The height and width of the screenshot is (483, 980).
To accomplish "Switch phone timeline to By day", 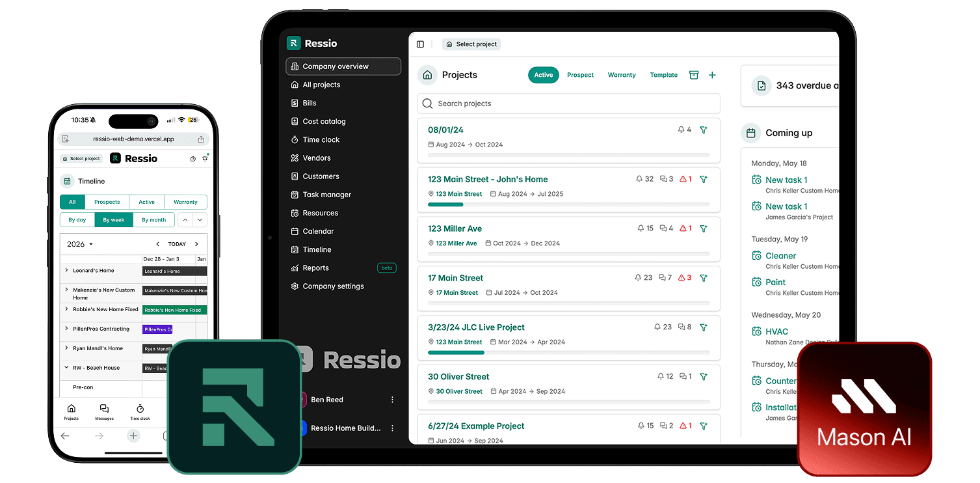I will coord(77,220).
